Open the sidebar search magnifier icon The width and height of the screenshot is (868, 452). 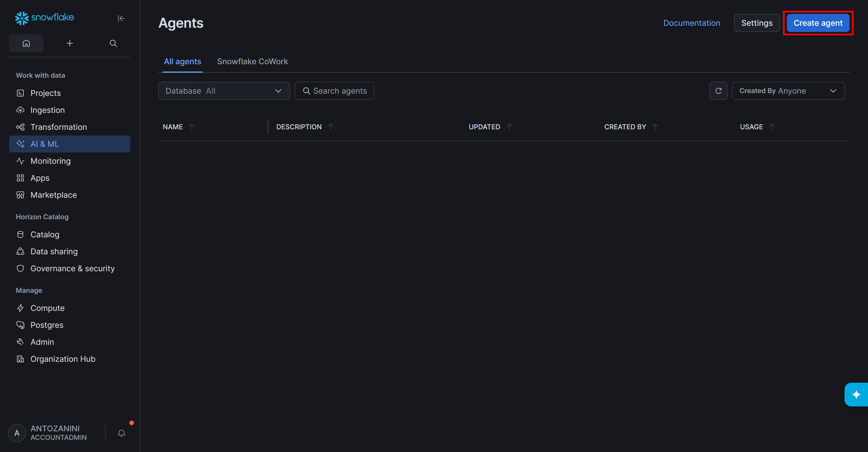click(113, 43)
